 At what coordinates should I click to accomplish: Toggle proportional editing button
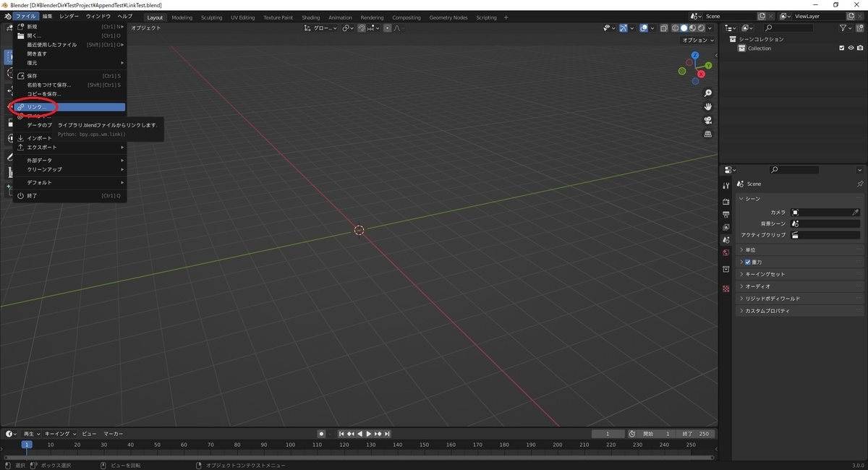[x=388, y=28]
